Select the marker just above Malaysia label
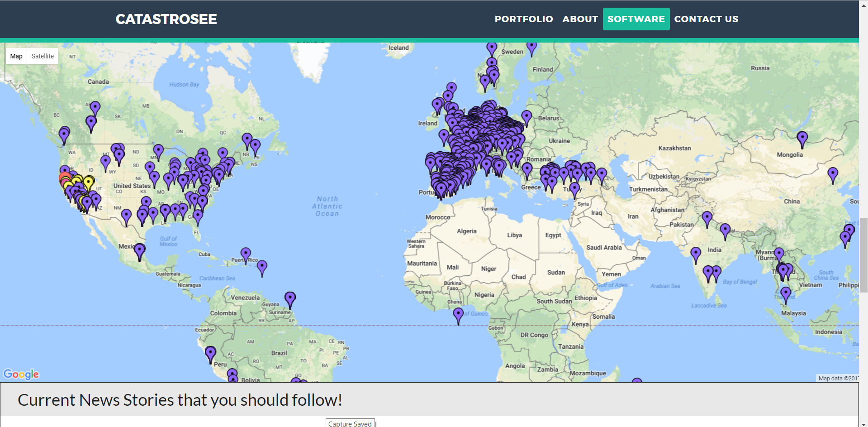The height and width of the screenshot is (427, 868). click(786, 295)
